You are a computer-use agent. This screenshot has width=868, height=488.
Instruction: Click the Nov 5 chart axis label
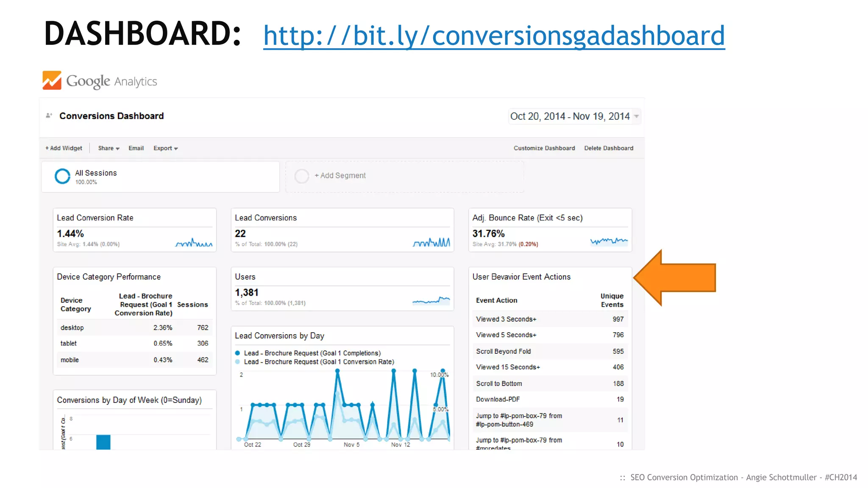tap(351, 444)
